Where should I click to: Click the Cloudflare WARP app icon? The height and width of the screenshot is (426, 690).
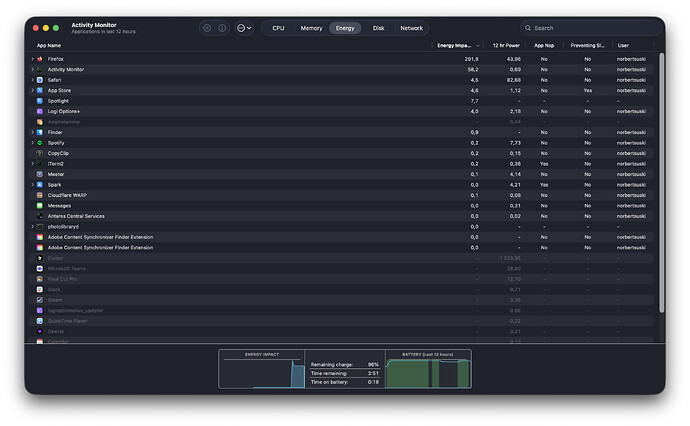(40, 195)
